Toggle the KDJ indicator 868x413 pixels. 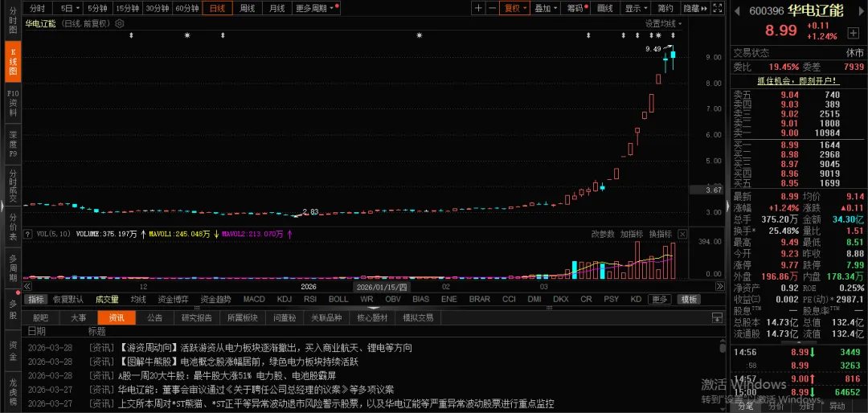click(284, 299)
